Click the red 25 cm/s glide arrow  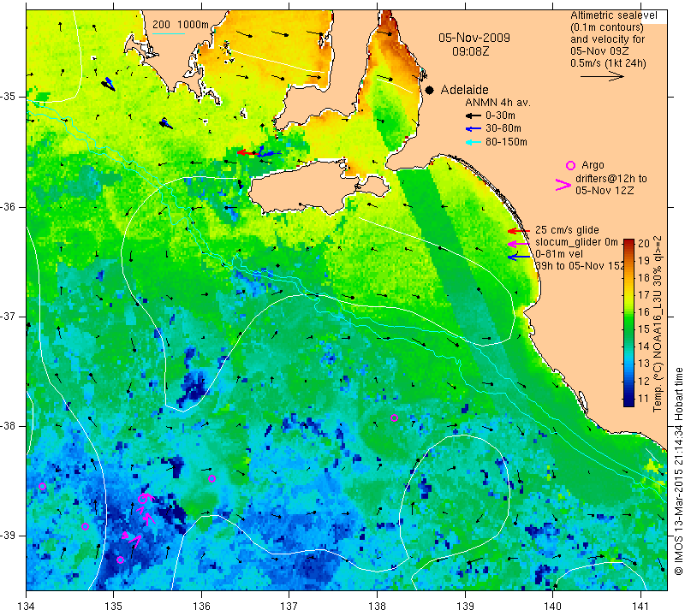(519, 230)
